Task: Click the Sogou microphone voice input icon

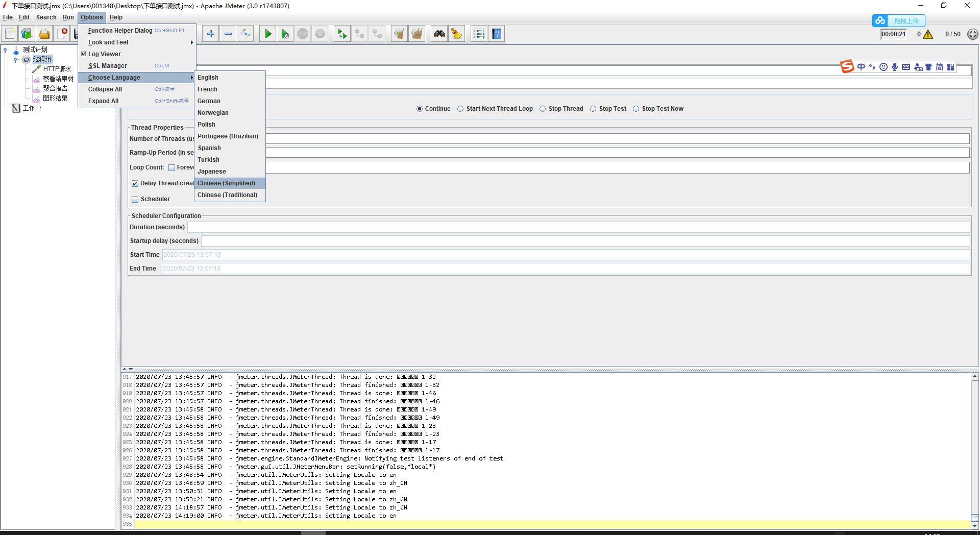Action: 895,67
